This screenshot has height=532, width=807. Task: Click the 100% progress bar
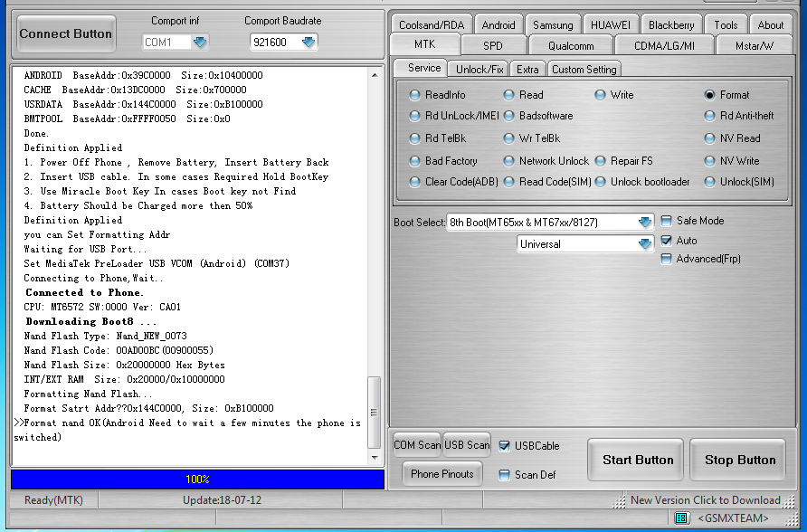197,479
